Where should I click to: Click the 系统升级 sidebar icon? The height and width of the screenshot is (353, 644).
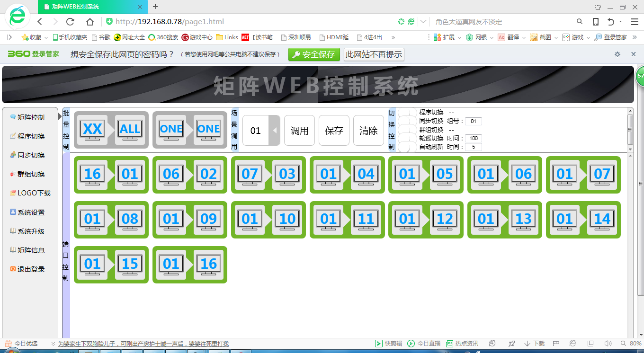[x=28, y=230]
